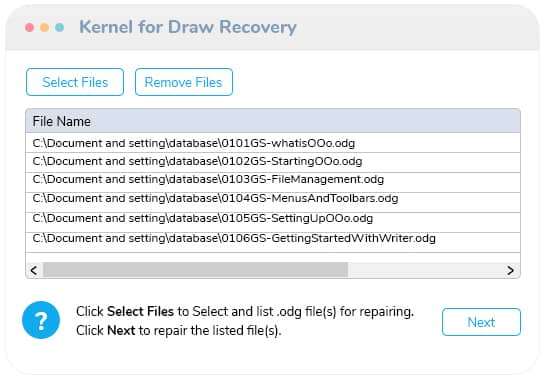Select the 0102GS-StartingOOo.odg file row

click(x=273, y=162)
